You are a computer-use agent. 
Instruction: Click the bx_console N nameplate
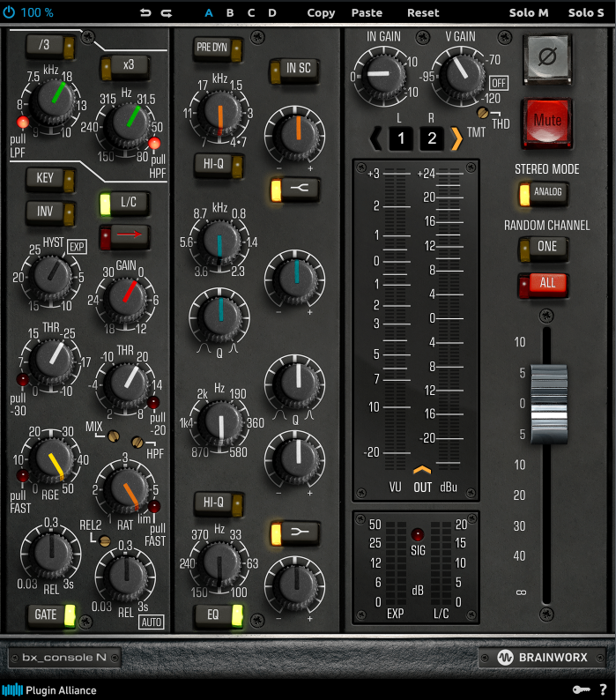(x=64, y=658)
